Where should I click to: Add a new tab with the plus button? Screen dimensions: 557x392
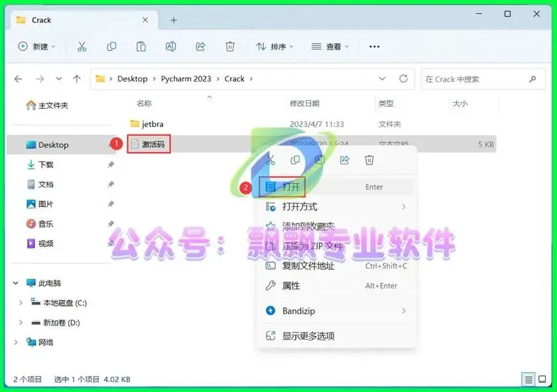[x=173, y=21]
